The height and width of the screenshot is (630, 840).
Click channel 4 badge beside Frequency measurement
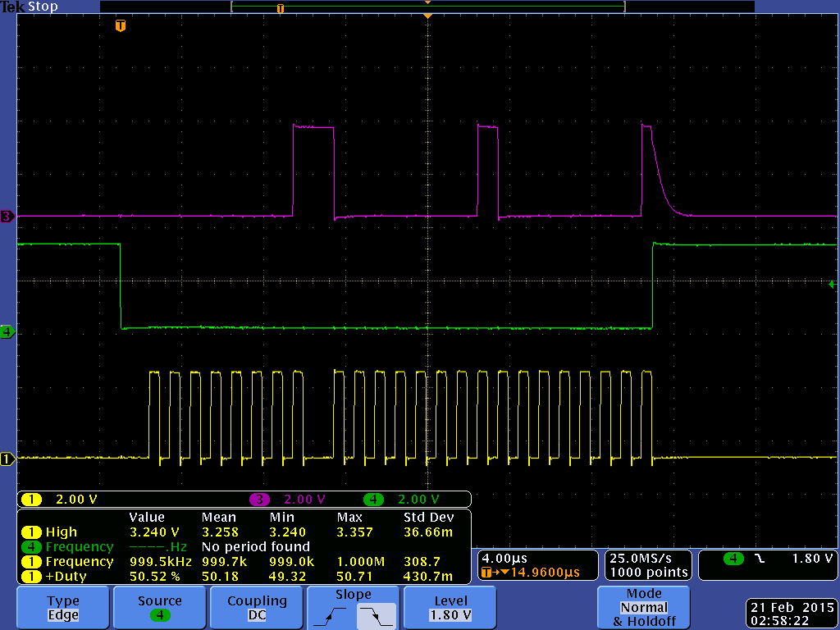click(x=31, y=547)
